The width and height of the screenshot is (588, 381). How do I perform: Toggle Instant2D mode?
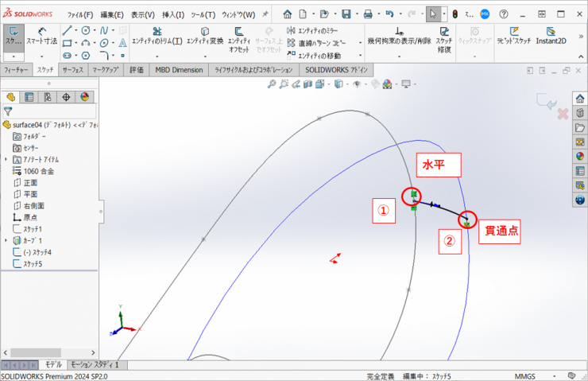tap(551, 37)
